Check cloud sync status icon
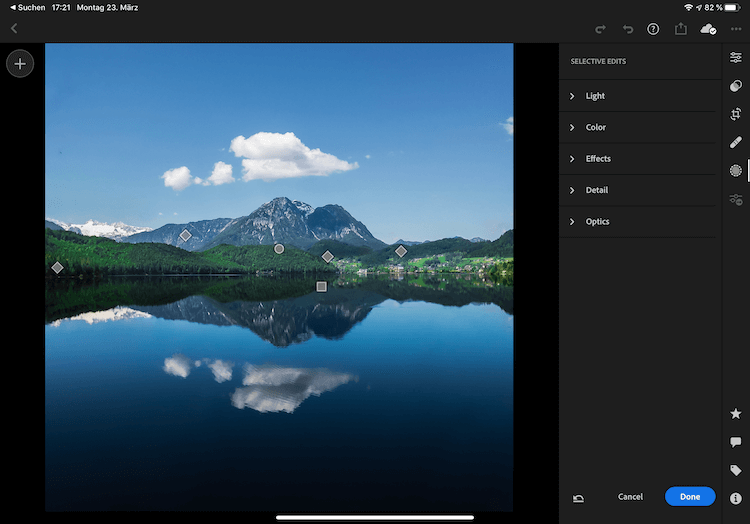 (x=708, y=29)
